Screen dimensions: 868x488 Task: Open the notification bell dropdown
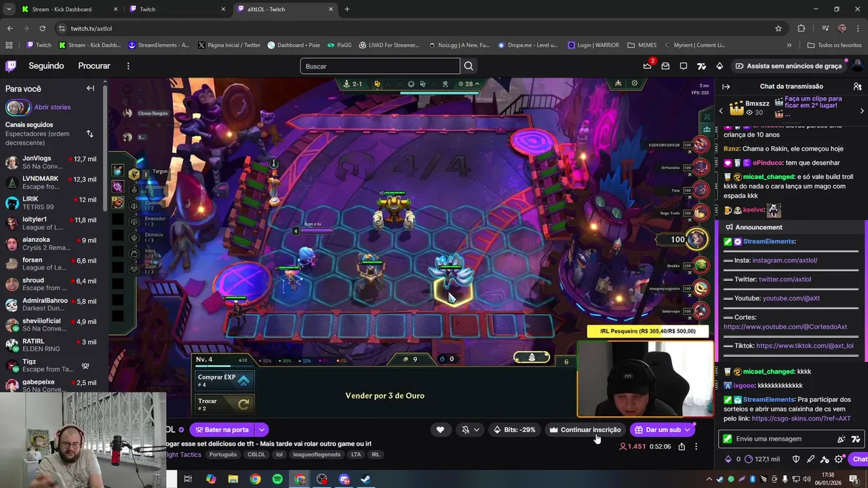pos(469,430)
